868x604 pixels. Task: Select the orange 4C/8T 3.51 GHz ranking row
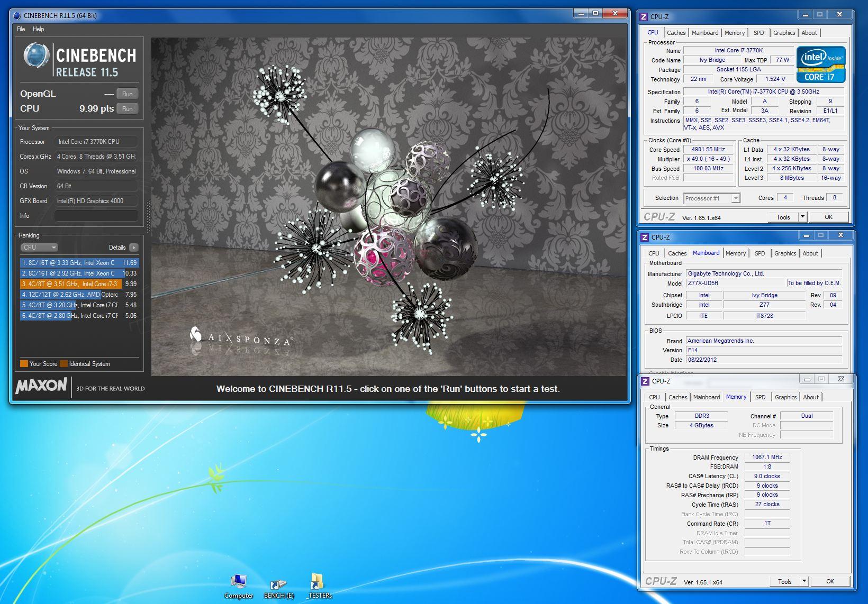79,283
